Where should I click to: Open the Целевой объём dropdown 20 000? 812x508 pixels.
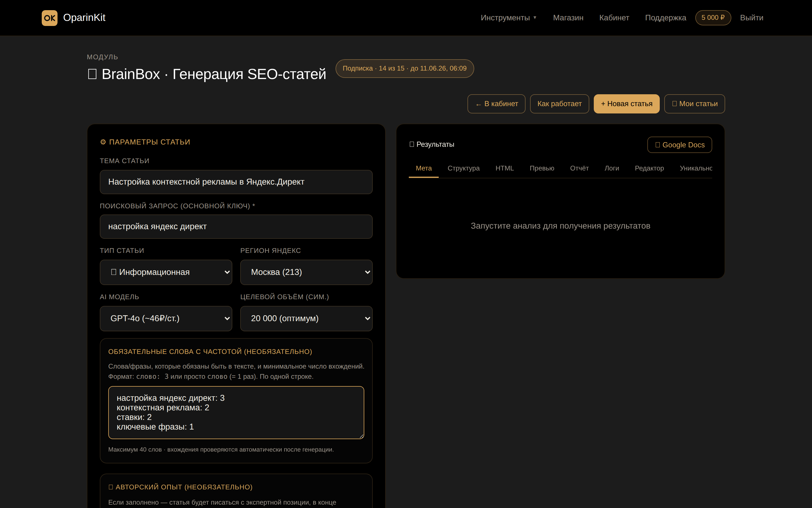click(x=306, y=319)
